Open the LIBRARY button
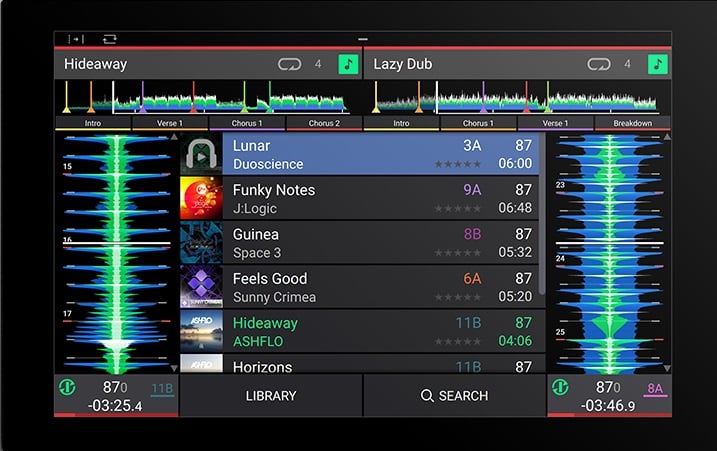717x451 pixels. pos(271,396)
